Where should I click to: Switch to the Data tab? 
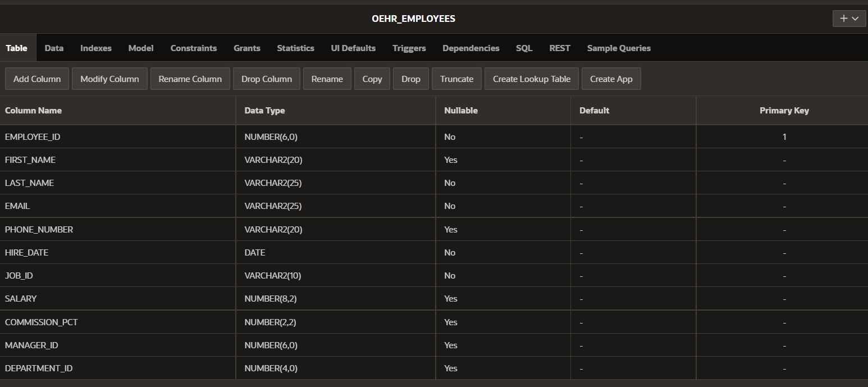pos(54,48)
